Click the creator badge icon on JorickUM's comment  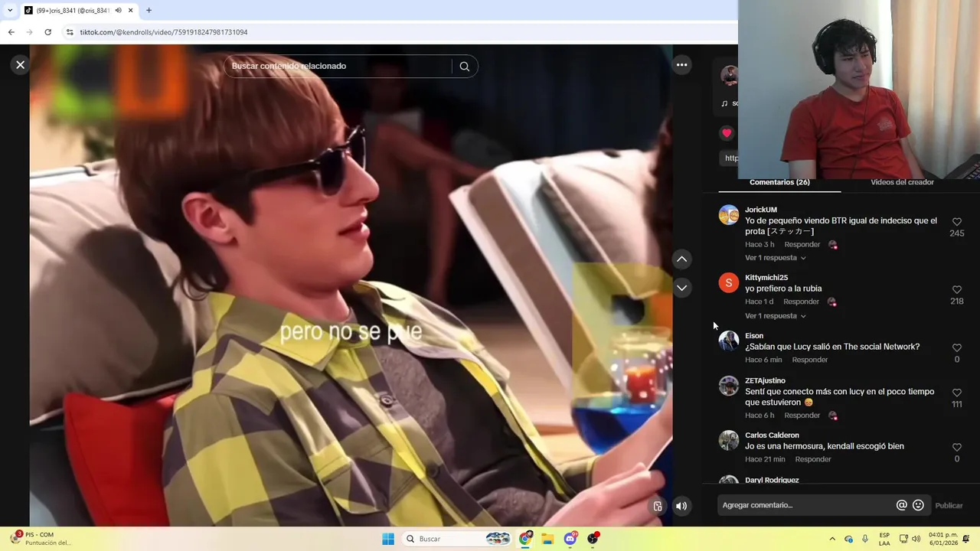click(833, 245)
